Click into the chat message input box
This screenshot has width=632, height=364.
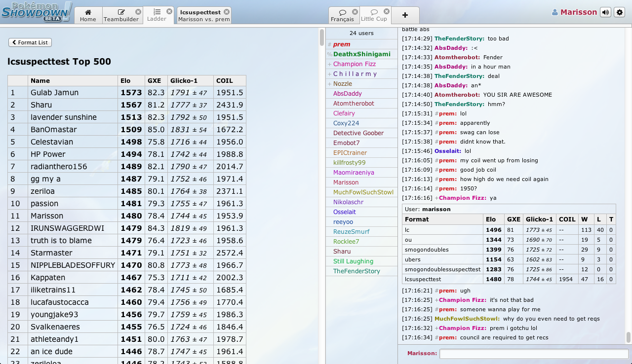pos(534,354)
